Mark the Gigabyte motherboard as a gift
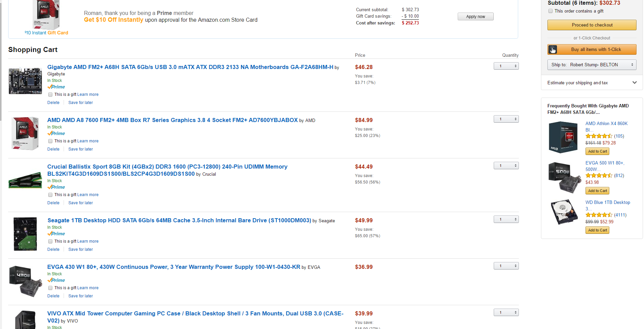The height and width of the screenshot is (329, 644). coord(50,94)
